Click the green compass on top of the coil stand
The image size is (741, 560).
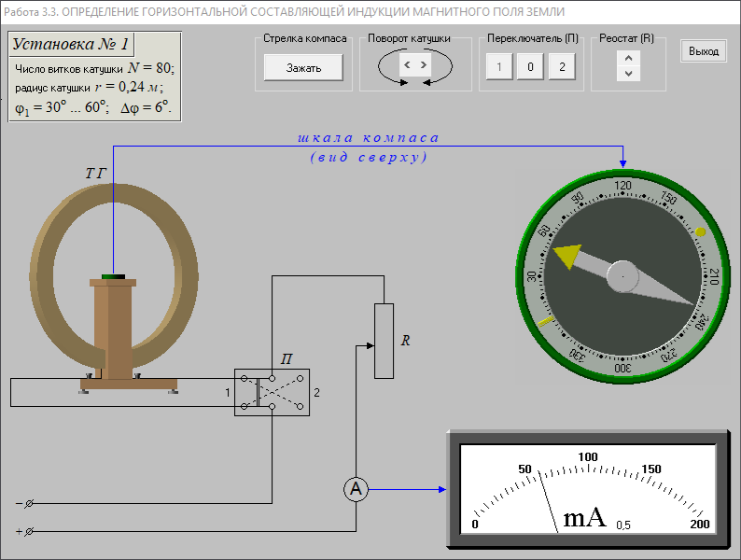pyautogui.click(x=114, y=276)
